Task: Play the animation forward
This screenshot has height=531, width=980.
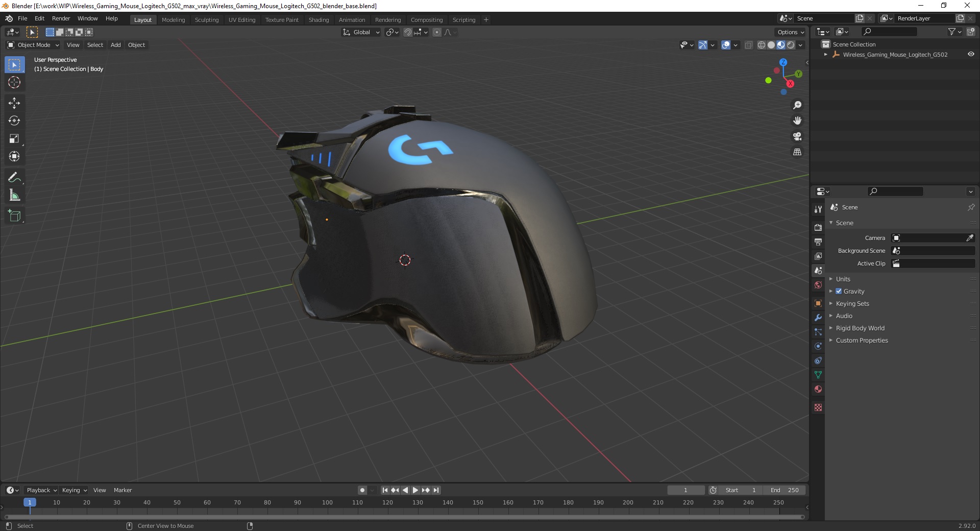Action: coord(415,490)
